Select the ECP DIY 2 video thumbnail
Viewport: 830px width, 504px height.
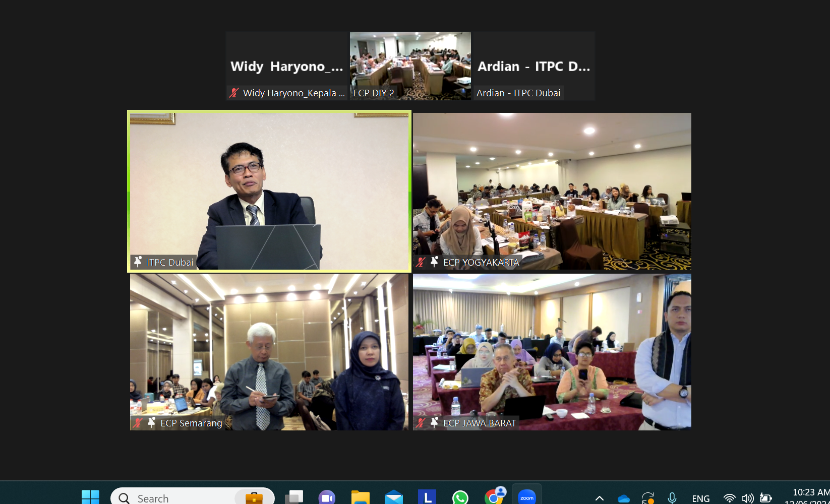pos(410,66)
